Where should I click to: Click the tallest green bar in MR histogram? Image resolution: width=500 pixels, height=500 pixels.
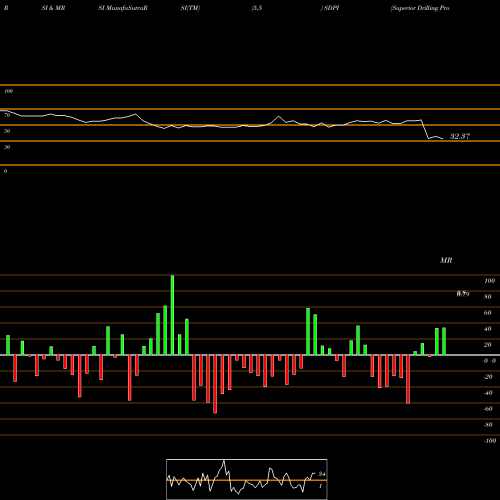click(x=172, y=315)
